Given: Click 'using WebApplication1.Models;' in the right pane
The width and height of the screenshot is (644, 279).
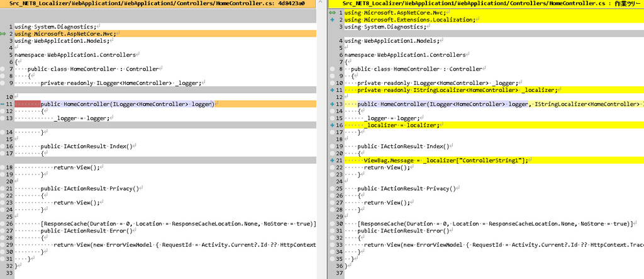Looking at the screenshot, I should 392,41.
